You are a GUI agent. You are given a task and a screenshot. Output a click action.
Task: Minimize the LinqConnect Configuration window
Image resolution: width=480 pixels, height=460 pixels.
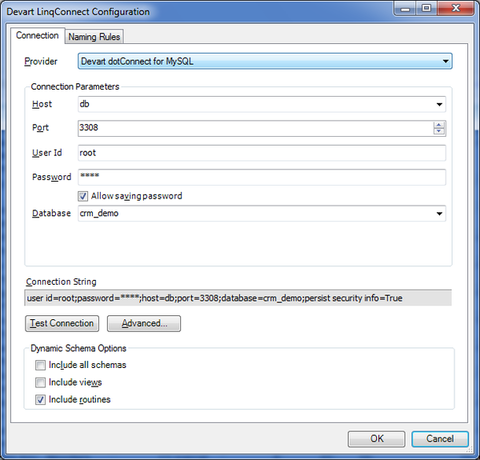tap(405, 8)
